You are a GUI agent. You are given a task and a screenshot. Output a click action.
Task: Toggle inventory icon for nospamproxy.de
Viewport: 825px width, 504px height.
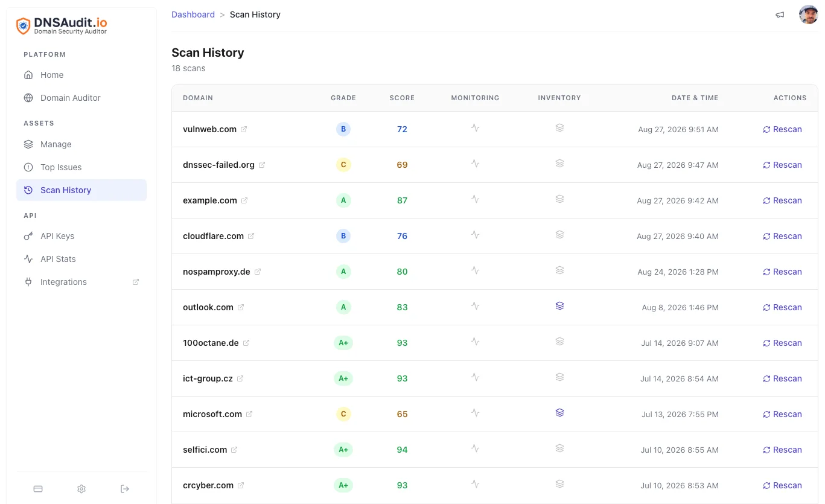[559, 270]
